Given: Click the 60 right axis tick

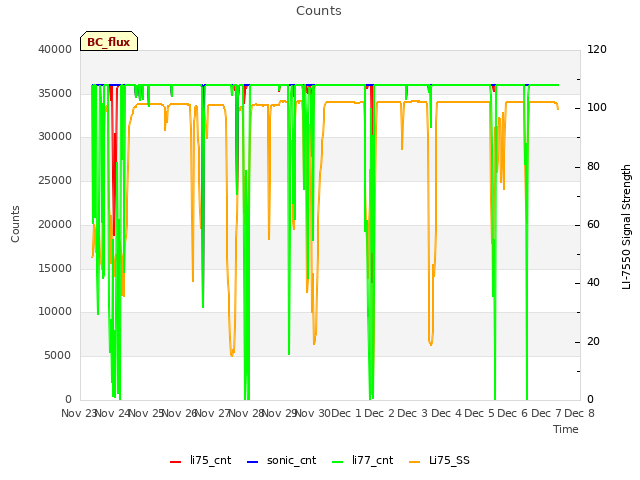Looking at the screenshot, I should 593,224.
